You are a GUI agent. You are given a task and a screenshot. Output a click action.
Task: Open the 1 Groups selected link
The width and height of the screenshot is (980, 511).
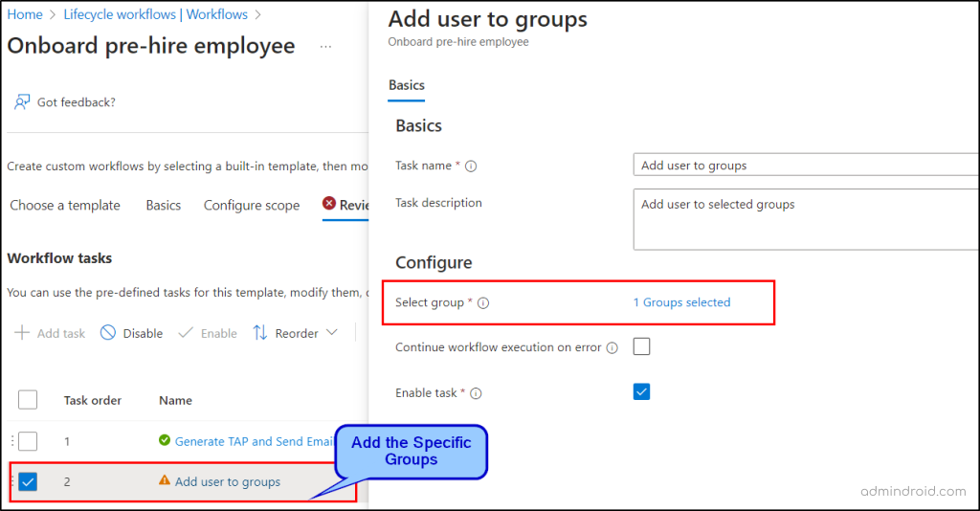[681, 302]
